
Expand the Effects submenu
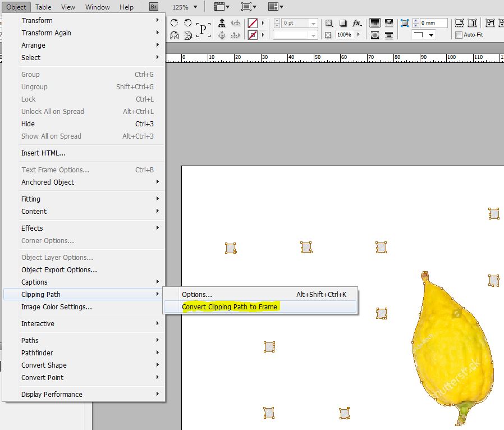point(84,228)
